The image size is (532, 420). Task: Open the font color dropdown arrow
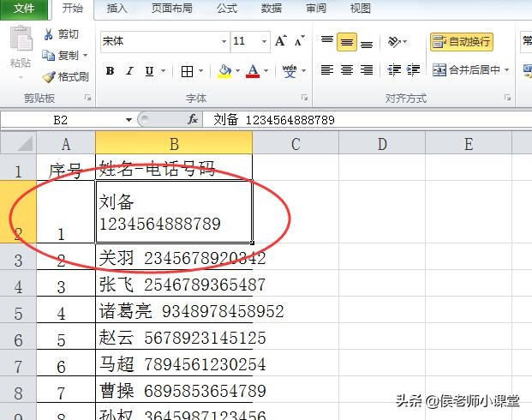266,71
